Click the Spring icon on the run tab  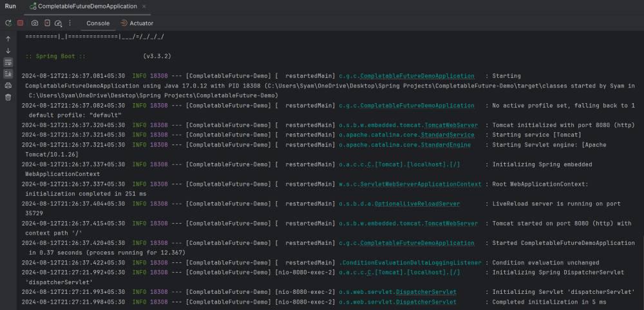pyautogui.click(x=33, y=6)
